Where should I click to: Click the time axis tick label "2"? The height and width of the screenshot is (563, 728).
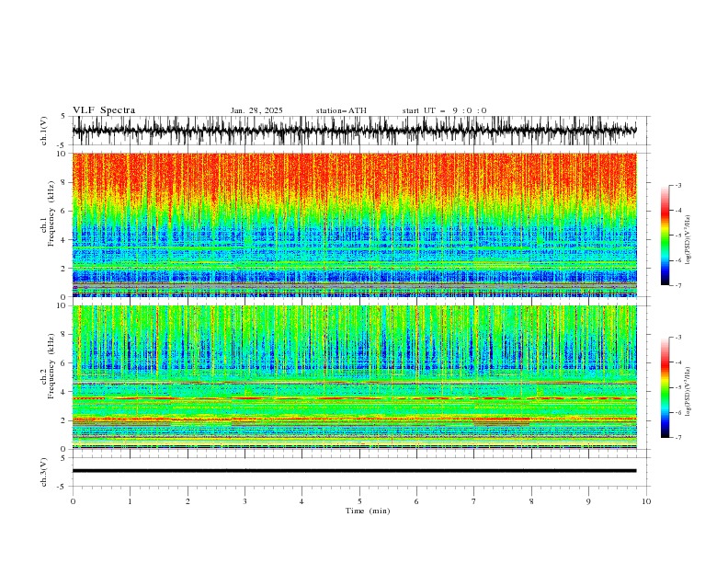coord(188,501)
